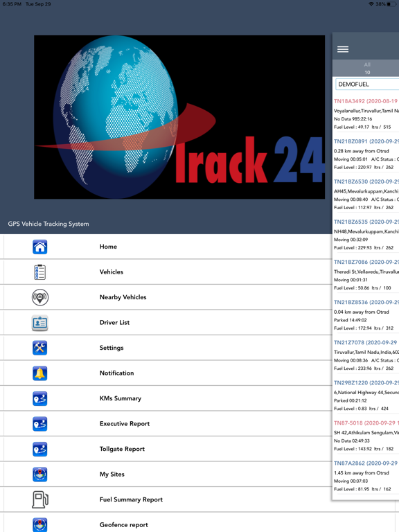This screenshot has height=532, width=399.
Task: Open Settings from the side menu
Action: tap(166, 348)
